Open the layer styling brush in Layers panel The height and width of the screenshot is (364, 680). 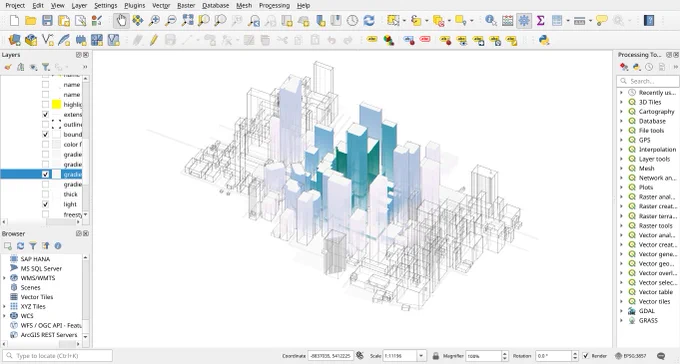pos(8,67)
